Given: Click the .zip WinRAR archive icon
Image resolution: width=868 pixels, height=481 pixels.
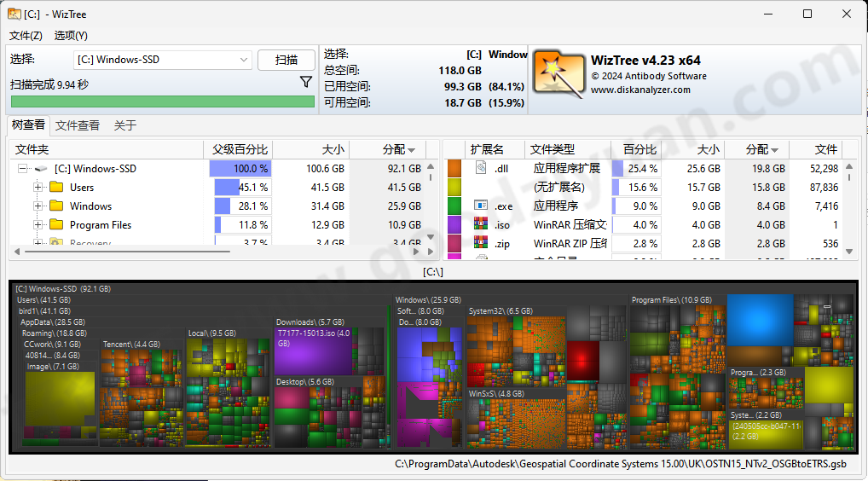Looking at the screenshot, I should (481, 243).
